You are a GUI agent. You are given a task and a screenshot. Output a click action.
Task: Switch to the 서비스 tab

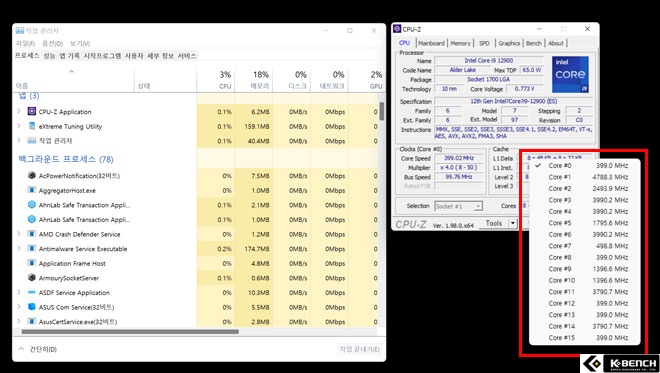pyautogui.click(x=187, y=56)
